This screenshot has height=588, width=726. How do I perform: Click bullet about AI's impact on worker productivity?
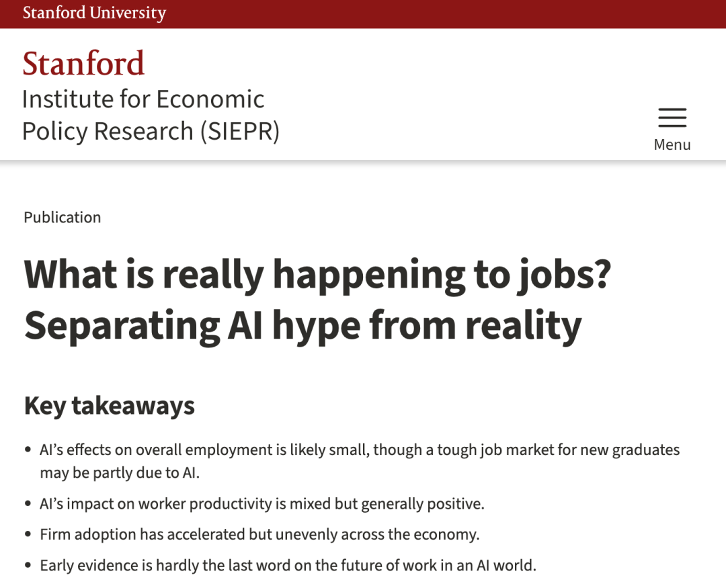click(x=262, y=504)
